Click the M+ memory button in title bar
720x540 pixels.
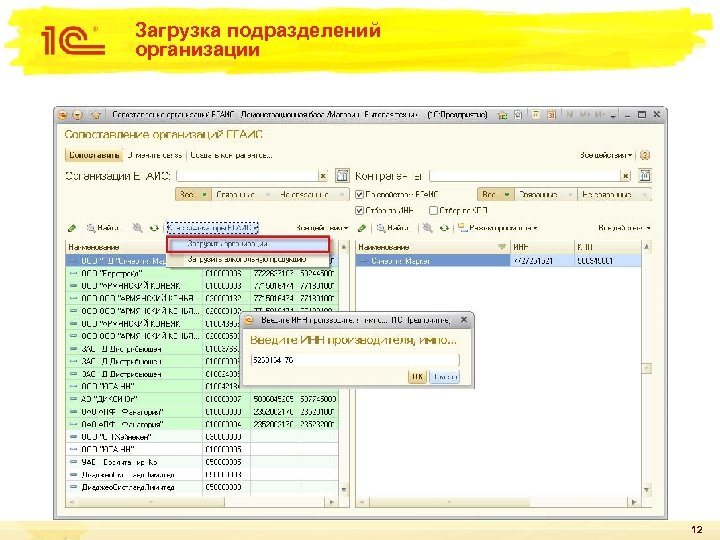tap(585, 115)
